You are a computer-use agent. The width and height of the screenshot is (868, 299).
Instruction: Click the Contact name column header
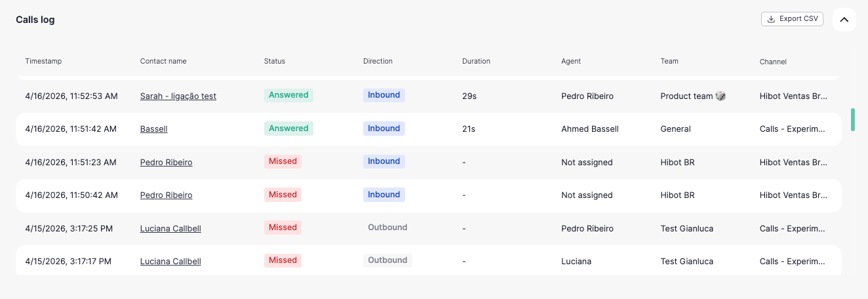(163, 61)
